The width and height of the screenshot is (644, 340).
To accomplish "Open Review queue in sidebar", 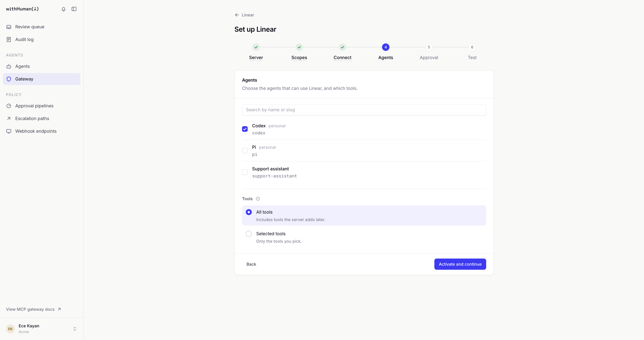I will 42,27.
